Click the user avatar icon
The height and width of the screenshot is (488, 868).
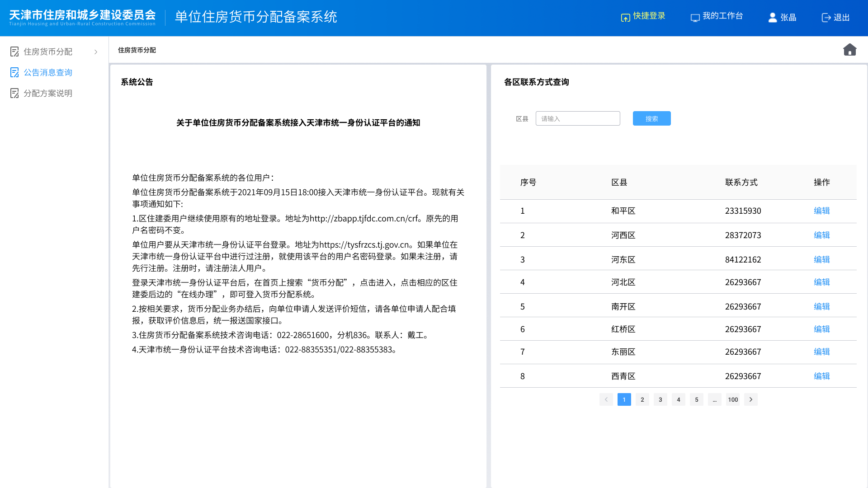tap(773, 17)
